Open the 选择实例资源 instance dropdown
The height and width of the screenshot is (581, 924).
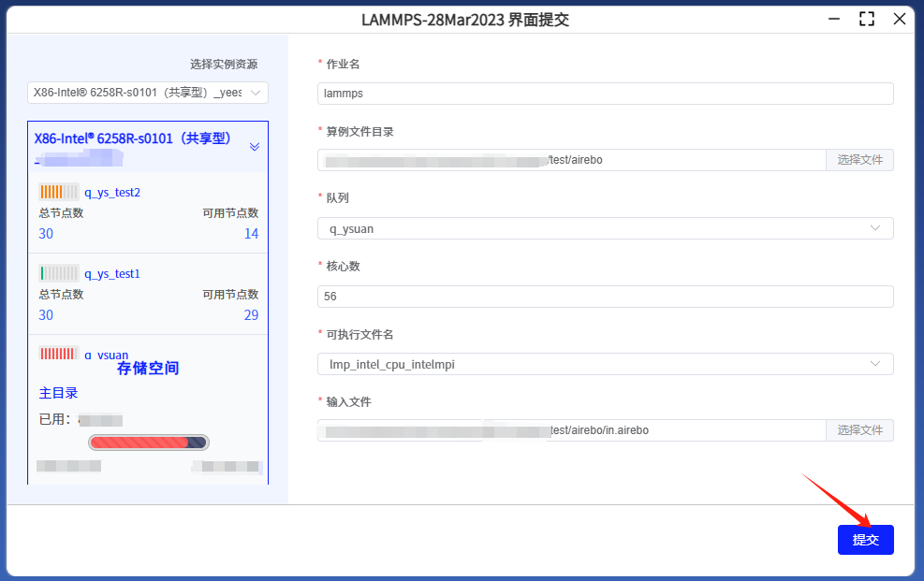(x=148, y=93)
